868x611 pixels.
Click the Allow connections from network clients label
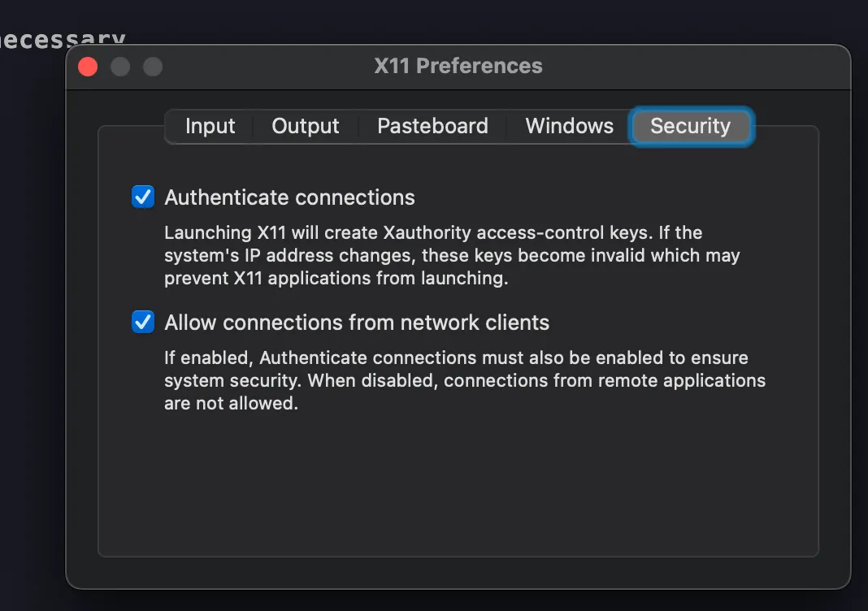[356, 322]
